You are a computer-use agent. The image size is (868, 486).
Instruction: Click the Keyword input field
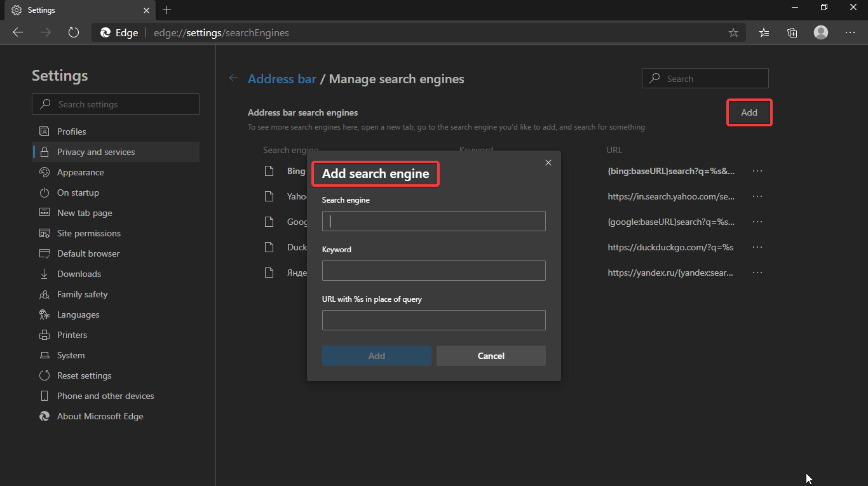[433, 271]
